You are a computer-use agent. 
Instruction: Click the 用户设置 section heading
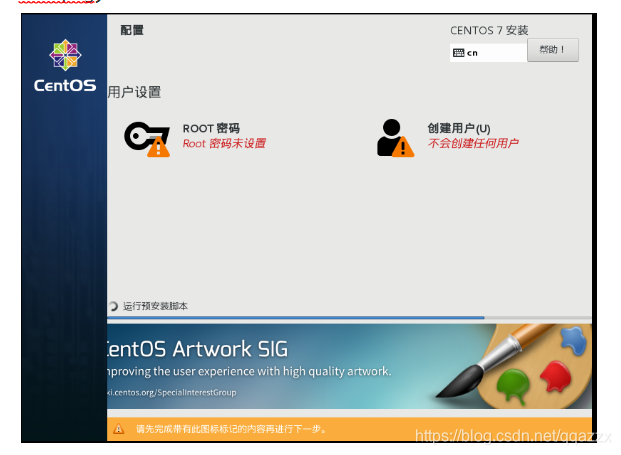[134, 92]
